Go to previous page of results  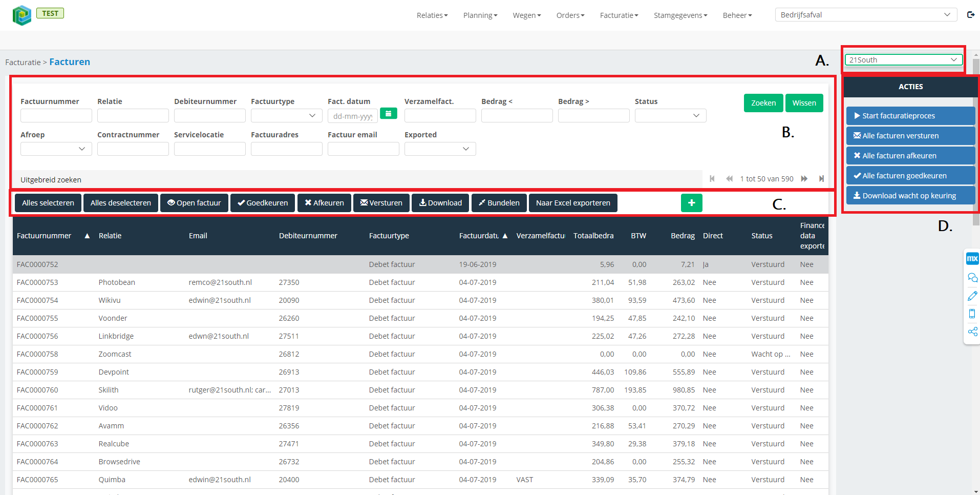tap(729, 179)
